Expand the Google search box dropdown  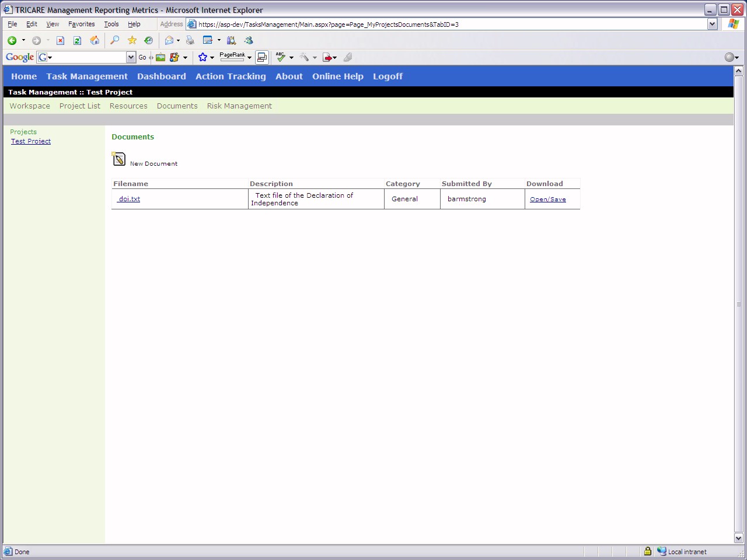coord(131,57)
